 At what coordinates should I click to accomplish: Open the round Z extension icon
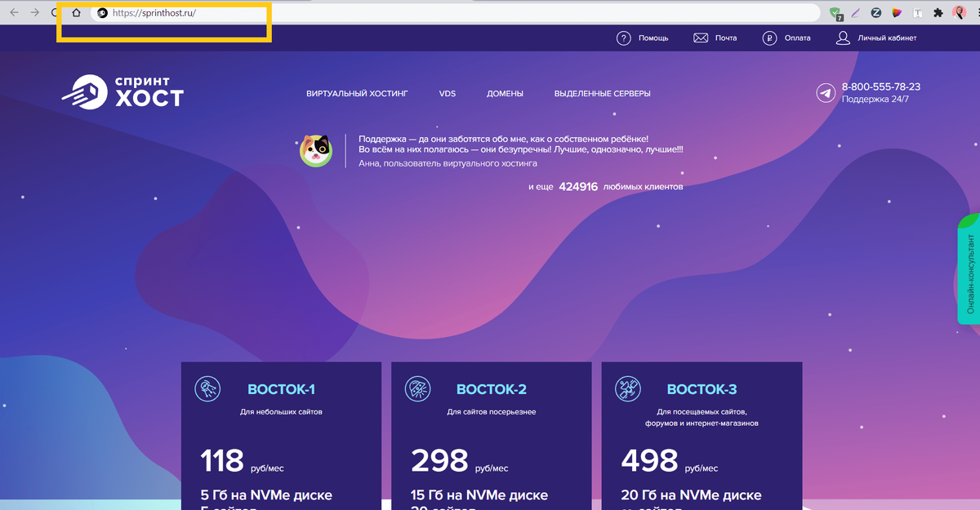(876, 13)
